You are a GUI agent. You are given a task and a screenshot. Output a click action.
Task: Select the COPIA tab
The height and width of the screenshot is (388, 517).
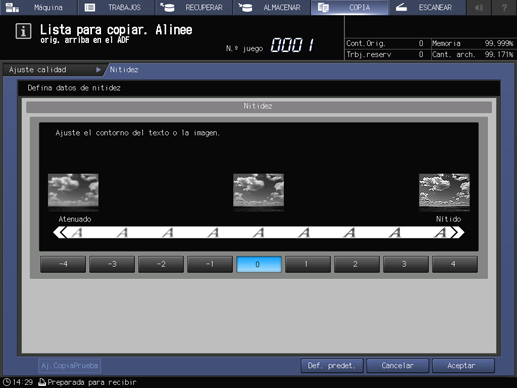349,7
